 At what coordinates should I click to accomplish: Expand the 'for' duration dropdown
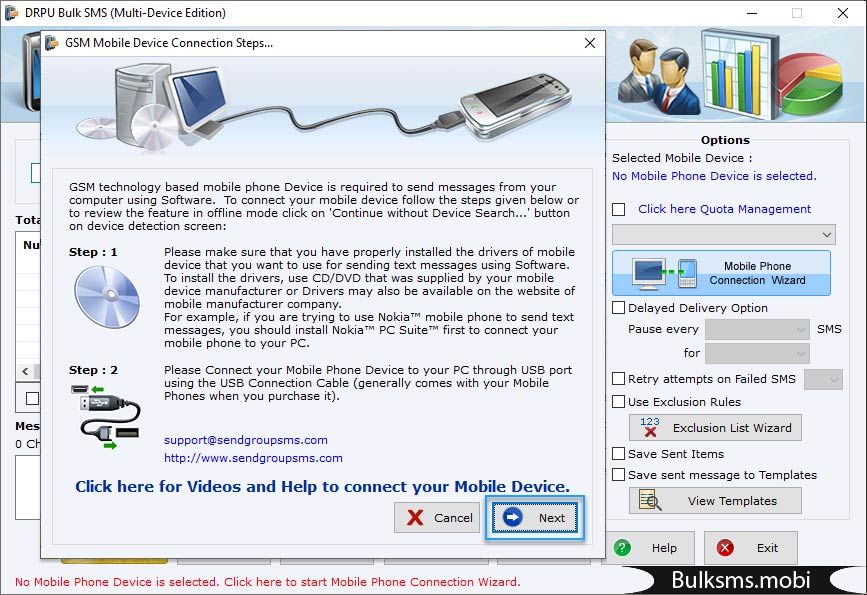pos(758,353)
